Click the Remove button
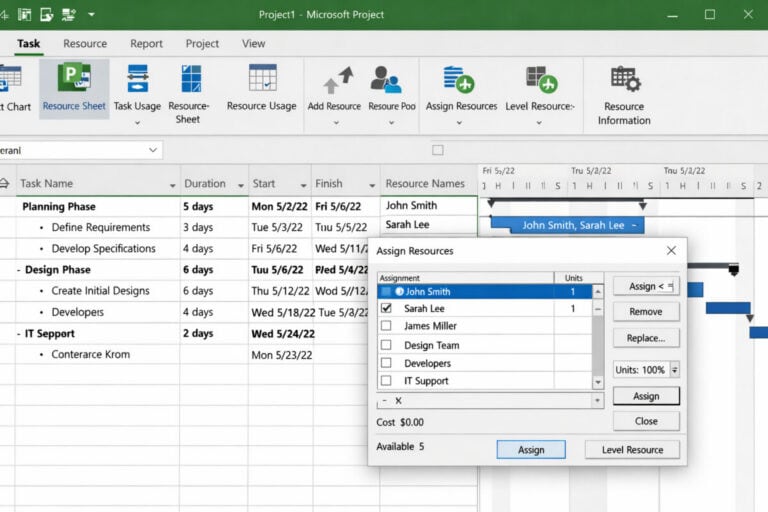Image resolution: width=768 pixels, height=512 pixels. coord(646,312)
